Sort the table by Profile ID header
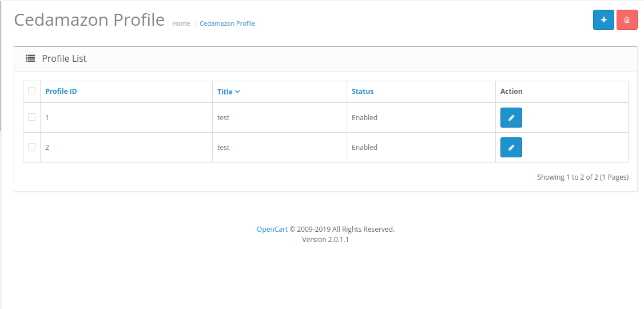Image resolution: width=644 pixels, height=309 pixels. point(61,92)
